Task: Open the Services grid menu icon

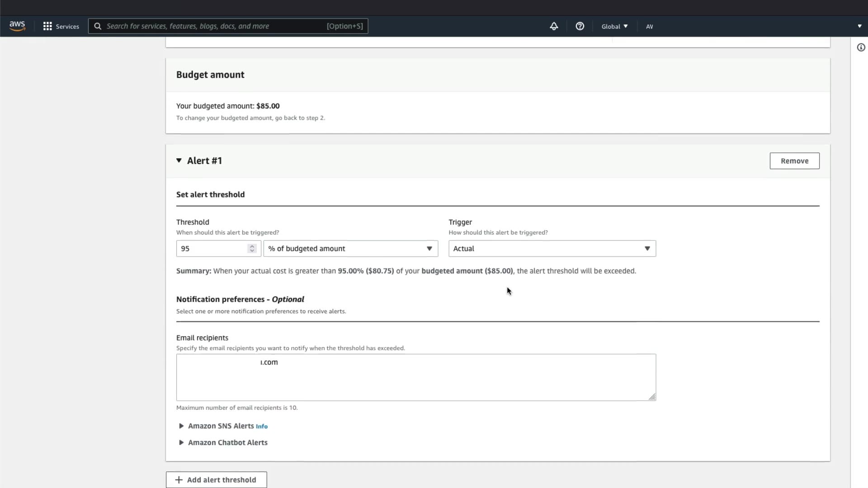Action: (47, 26)
